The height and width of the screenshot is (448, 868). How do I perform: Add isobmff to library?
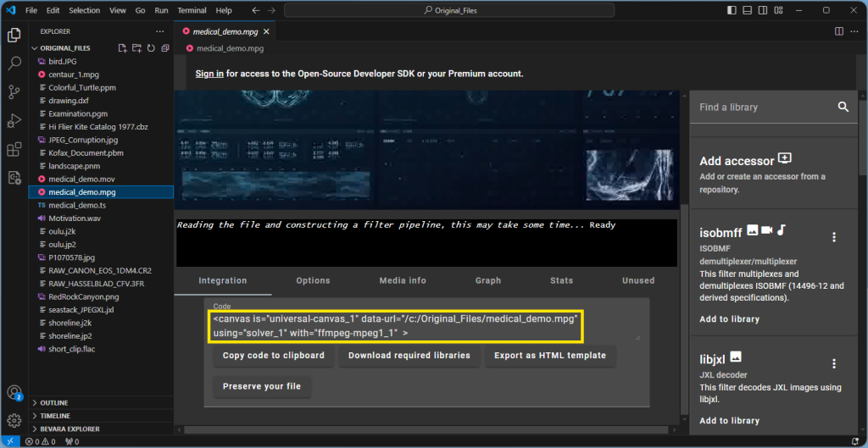(x=729, y=319)
